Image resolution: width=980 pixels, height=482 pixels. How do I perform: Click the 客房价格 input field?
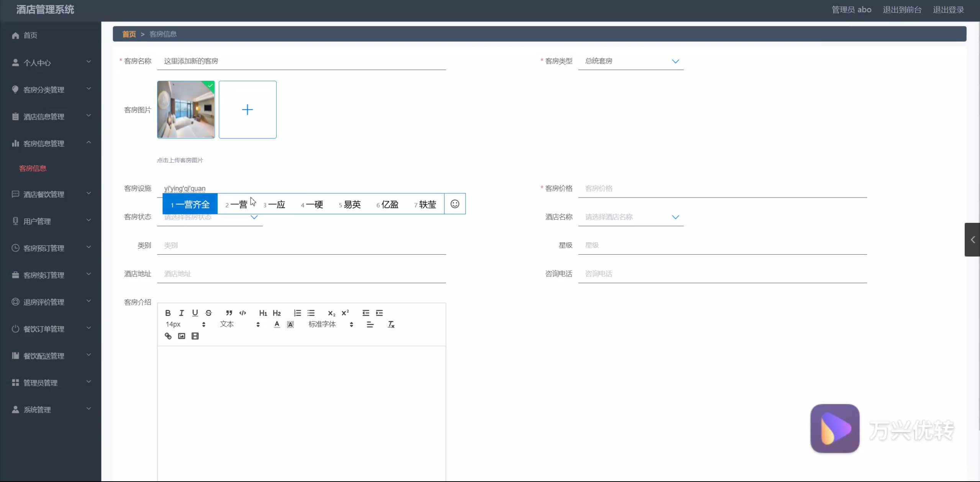pos(722,188)
